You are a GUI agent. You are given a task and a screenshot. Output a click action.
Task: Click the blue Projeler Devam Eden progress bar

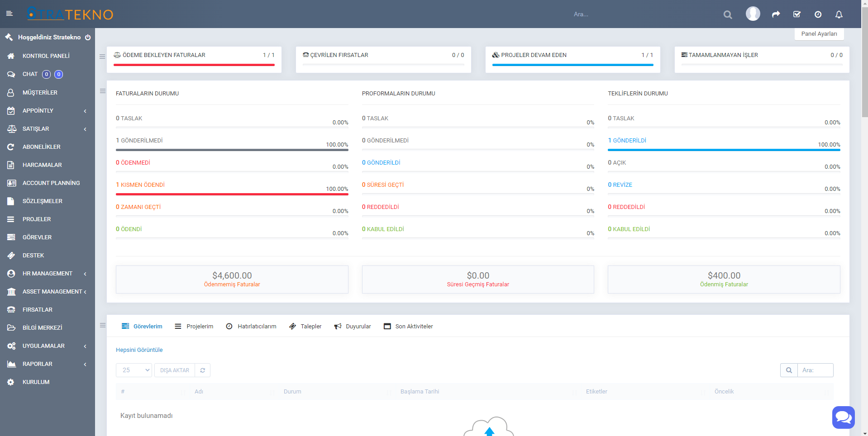pos(572,65)
